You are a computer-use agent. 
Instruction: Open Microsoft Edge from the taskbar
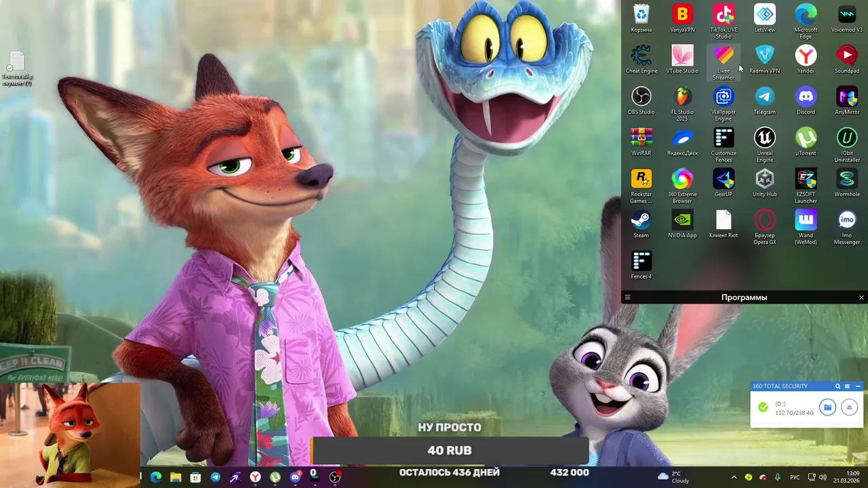pos(156,477)
